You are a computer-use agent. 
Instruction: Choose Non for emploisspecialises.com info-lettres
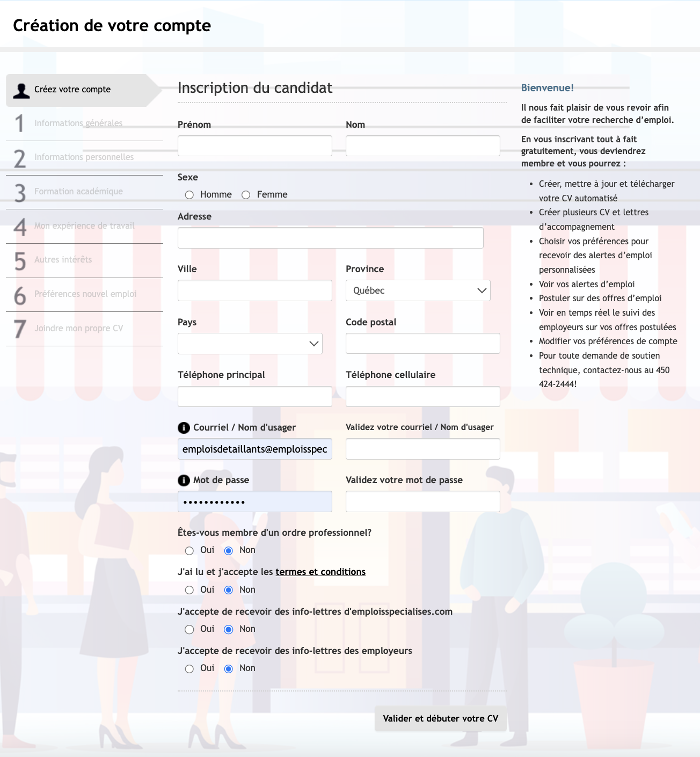(x=229, y=629)
